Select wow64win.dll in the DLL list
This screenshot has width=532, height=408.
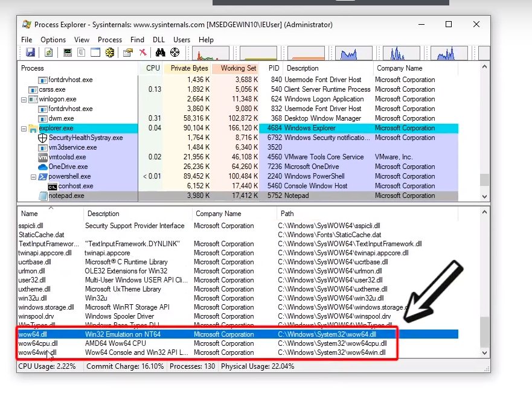(x=238, y=352)
